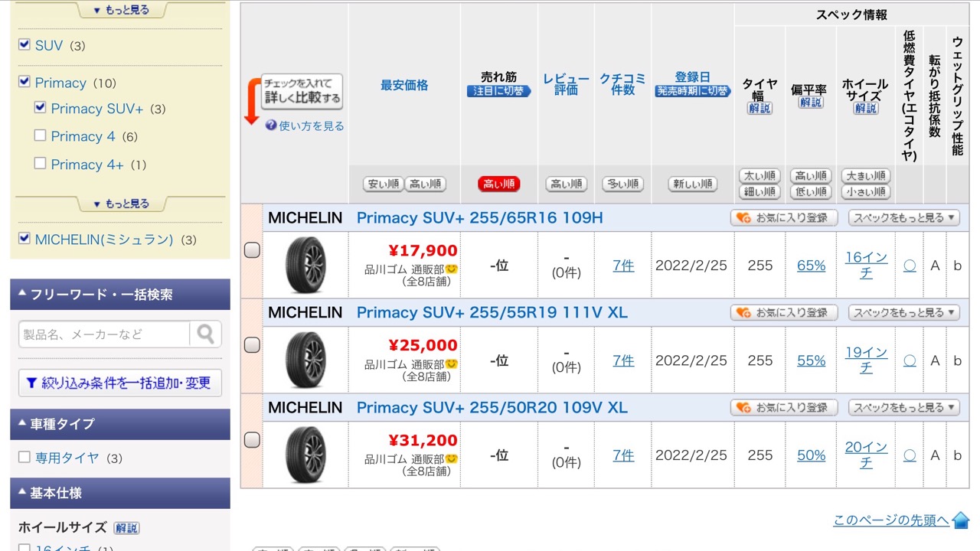Screen dimensions: 980x551
Task: Sort prices by 安い順
Action: (384, 184)
